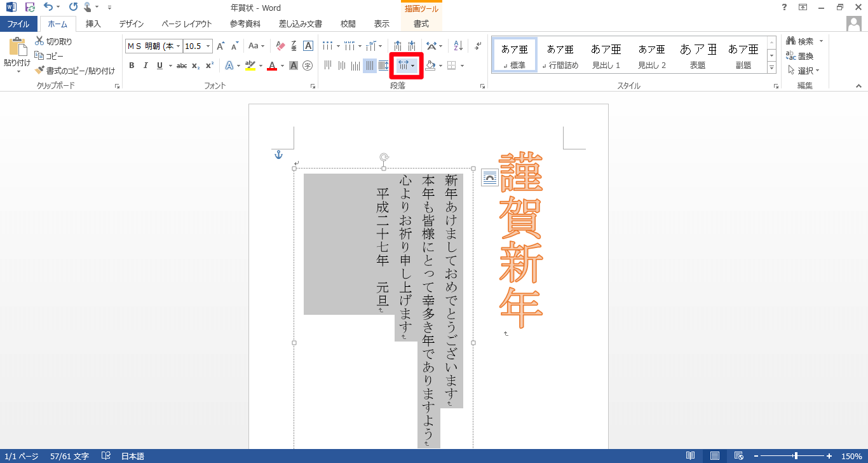The image size is (868, 463).
Task: Toggle show/hide paragraph marks
Action: (478, 46)
